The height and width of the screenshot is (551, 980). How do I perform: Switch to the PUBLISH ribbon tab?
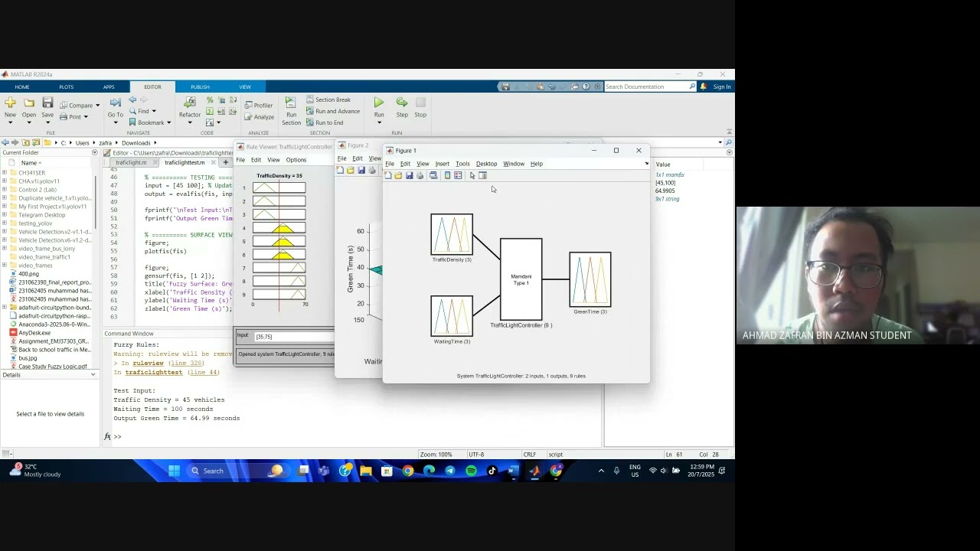coord(200,86)
